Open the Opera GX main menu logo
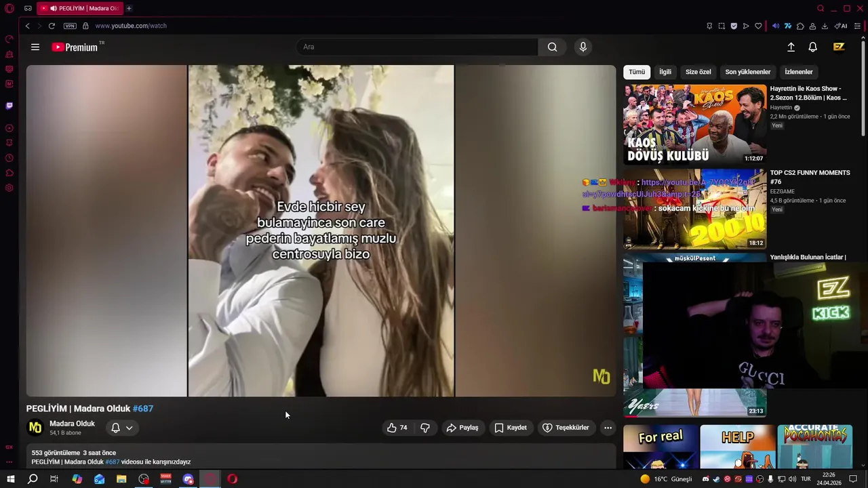 click(9, 8)
